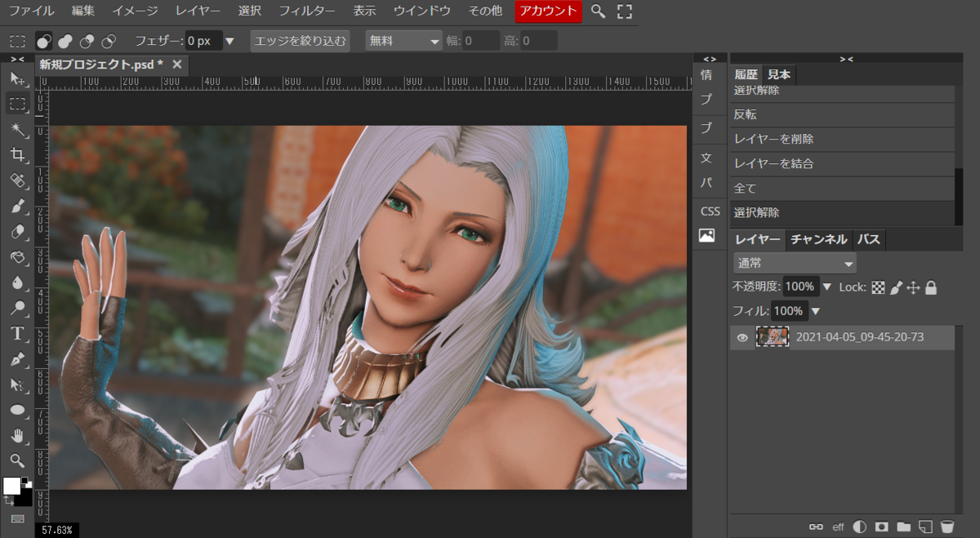Delete layer trash icon
Screen dimensions: 980x538
pyautogui.click(x=947, y=526)
